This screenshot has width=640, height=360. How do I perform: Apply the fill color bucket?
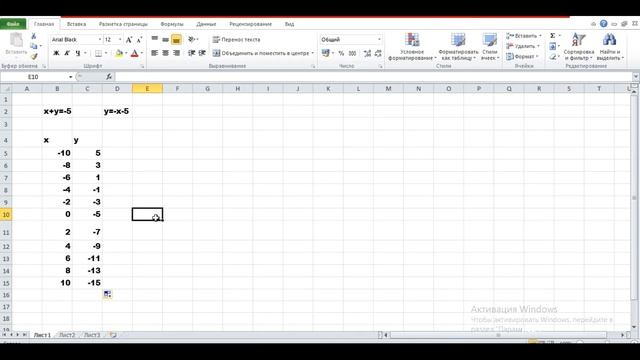[119, 53]
